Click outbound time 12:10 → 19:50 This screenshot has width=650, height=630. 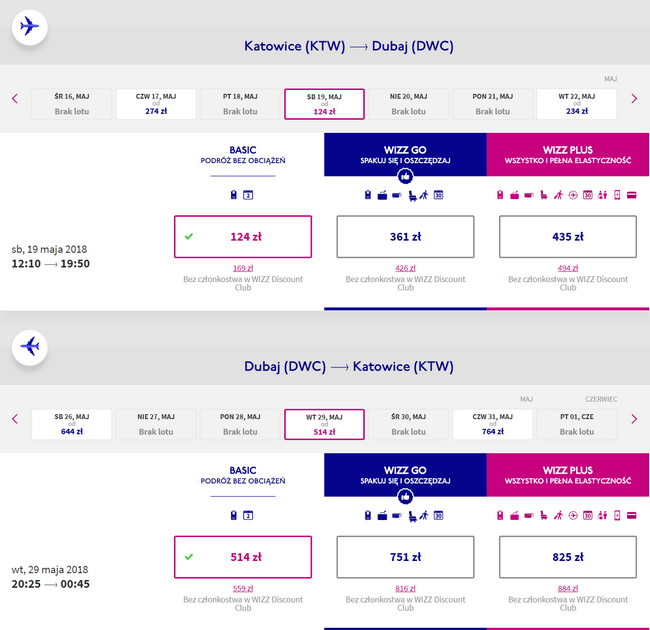tap(51, 264)
